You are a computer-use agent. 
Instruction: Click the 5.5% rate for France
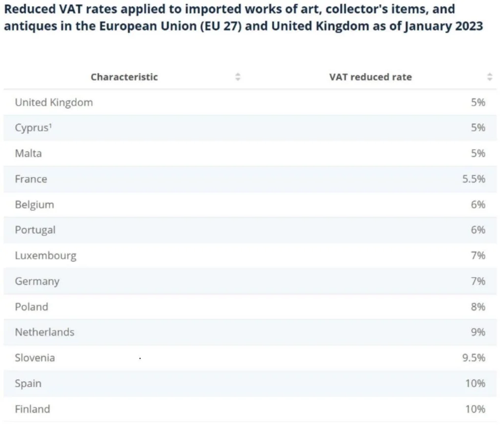[473, 179]
